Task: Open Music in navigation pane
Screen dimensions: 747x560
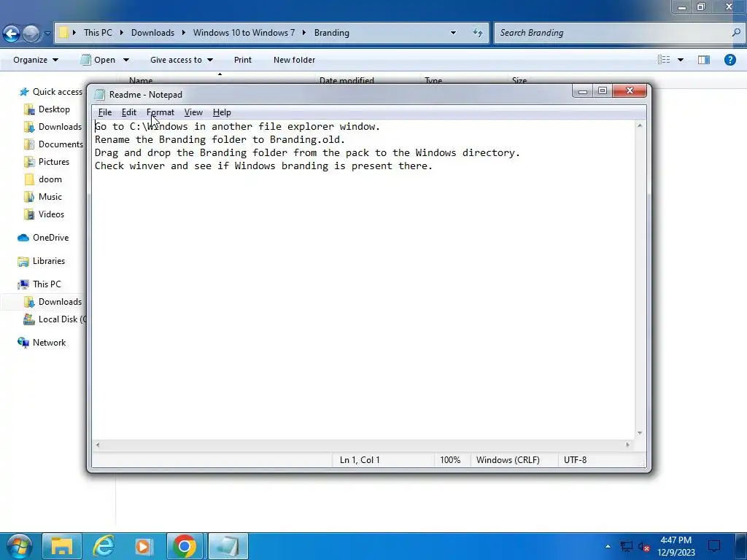Action: click(x=43, y=197)
